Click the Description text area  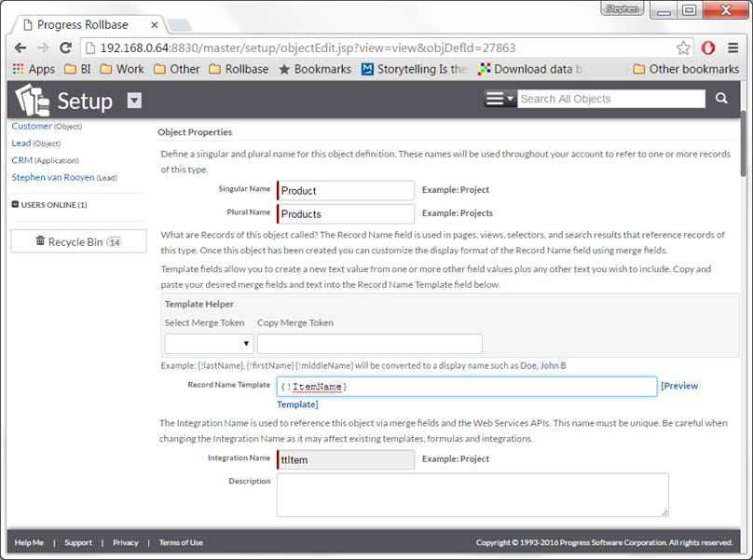tap(472, 495)
